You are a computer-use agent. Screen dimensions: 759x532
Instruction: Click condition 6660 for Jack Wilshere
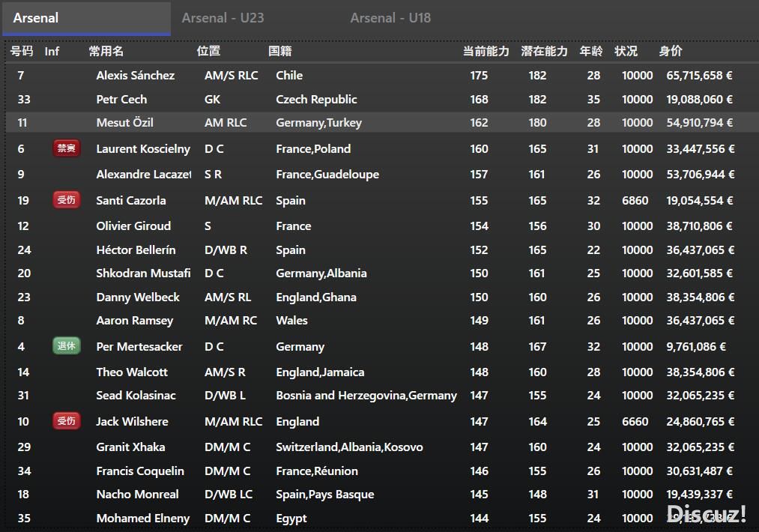tap(635, 422)
